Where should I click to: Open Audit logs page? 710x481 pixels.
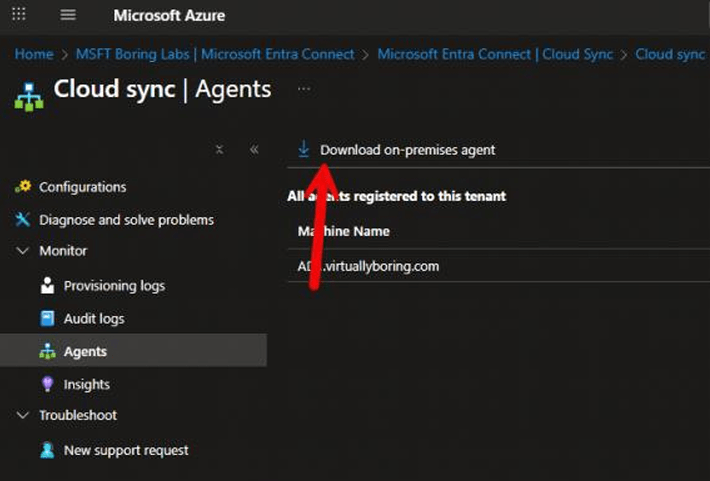coord(94,319)
